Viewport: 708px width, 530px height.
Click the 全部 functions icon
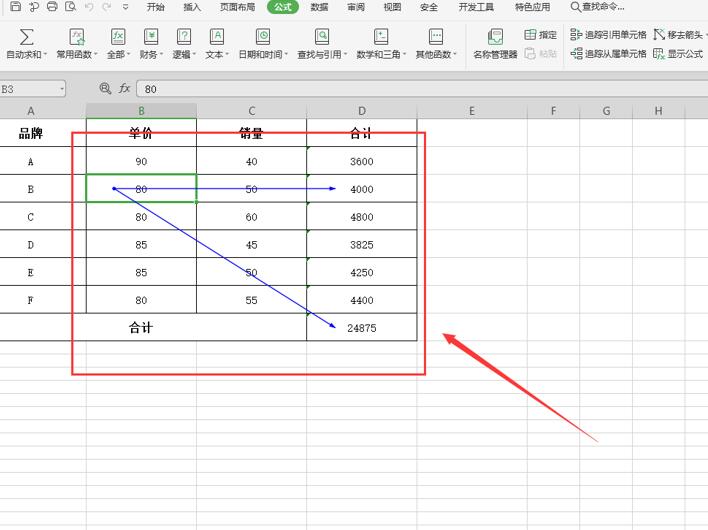point(118,37)
